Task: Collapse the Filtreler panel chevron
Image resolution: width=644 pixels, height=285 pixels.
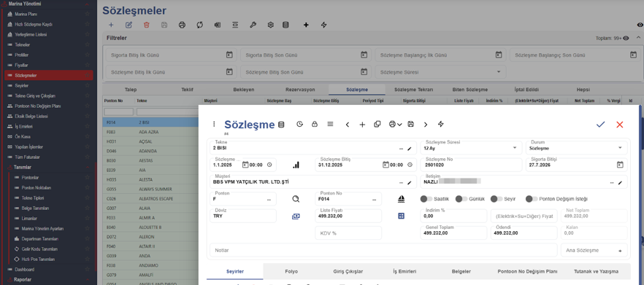Action: click(638, 38)
